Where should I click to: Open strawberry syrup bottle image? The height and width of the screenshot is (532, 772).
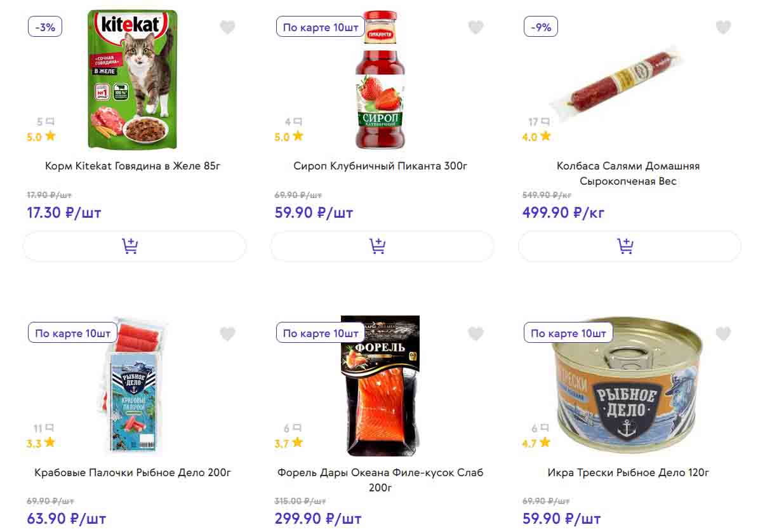[x=380, y=79]
